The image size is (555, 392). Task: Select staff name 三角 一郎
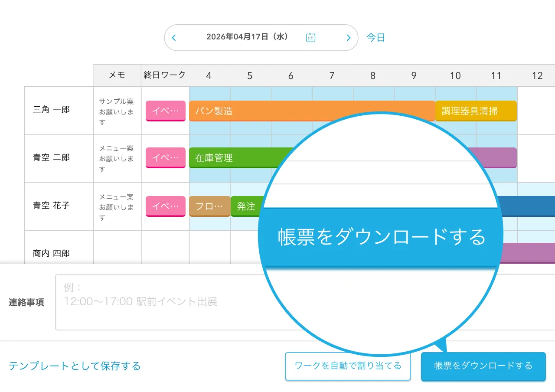click(x=51, y=110)
